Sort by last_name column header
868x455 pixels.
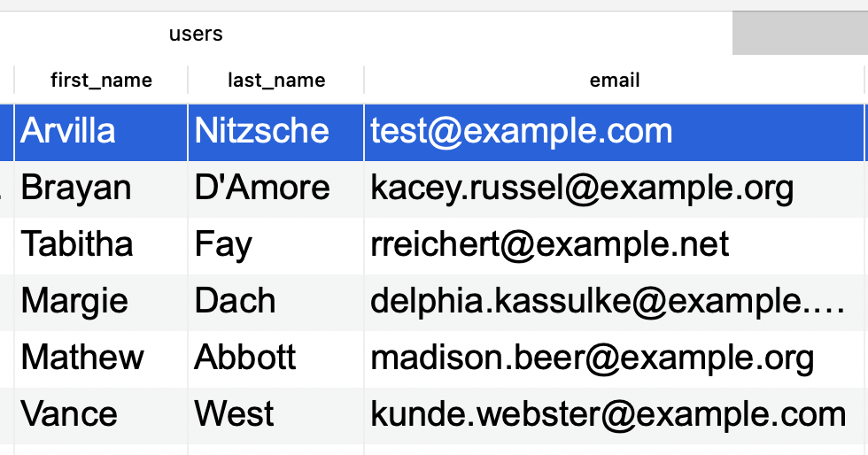(276, 81)
